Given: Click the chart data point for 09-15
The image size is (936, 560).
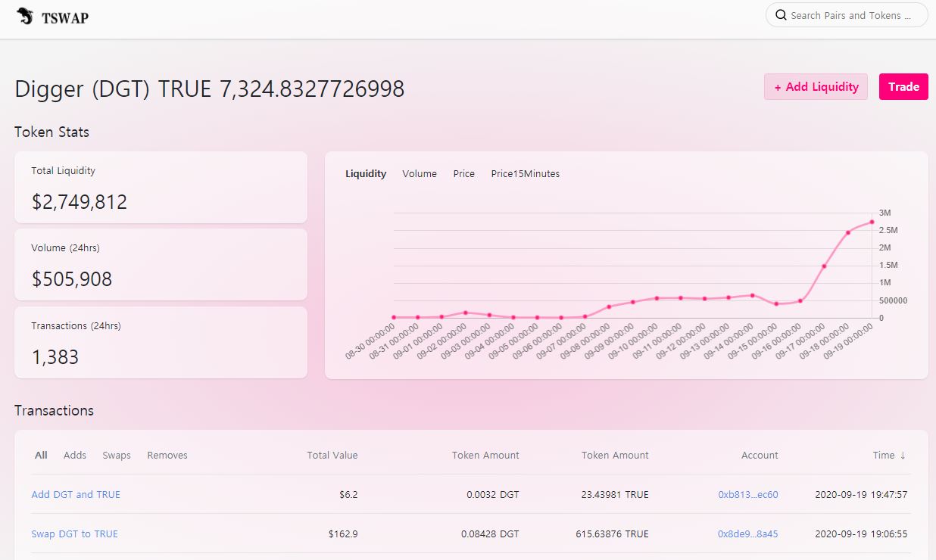Looking at the screenshot, I should [776, 303].
